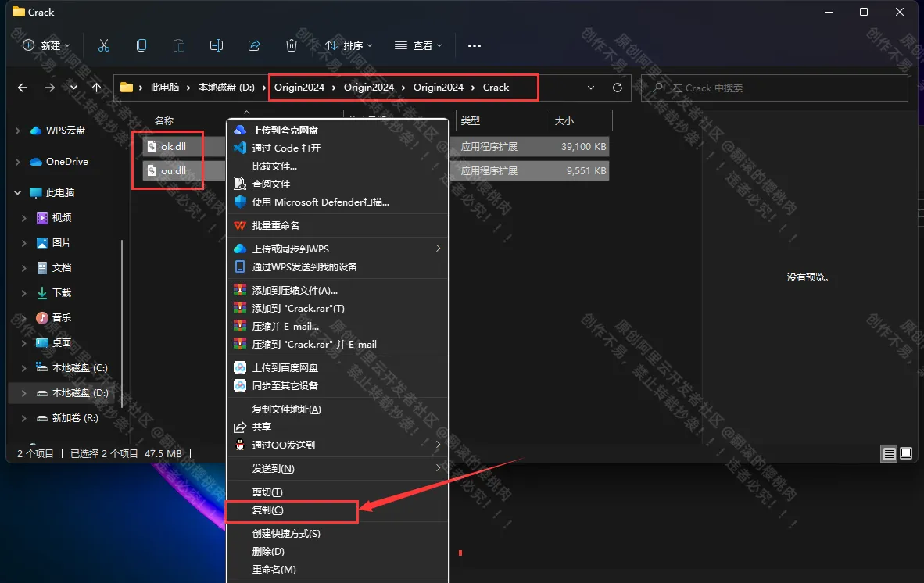Click the Share icon in toolbar

(254, 45)
